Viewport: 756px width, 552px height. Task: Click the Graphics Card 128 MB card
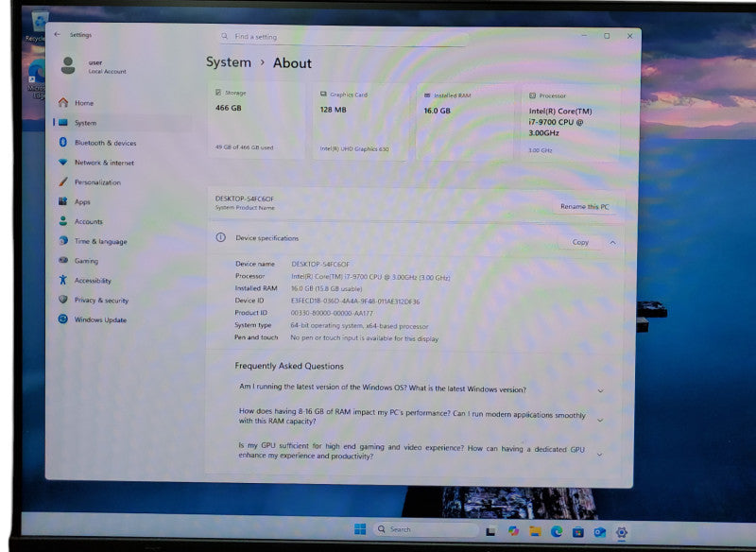coord(361,122)
